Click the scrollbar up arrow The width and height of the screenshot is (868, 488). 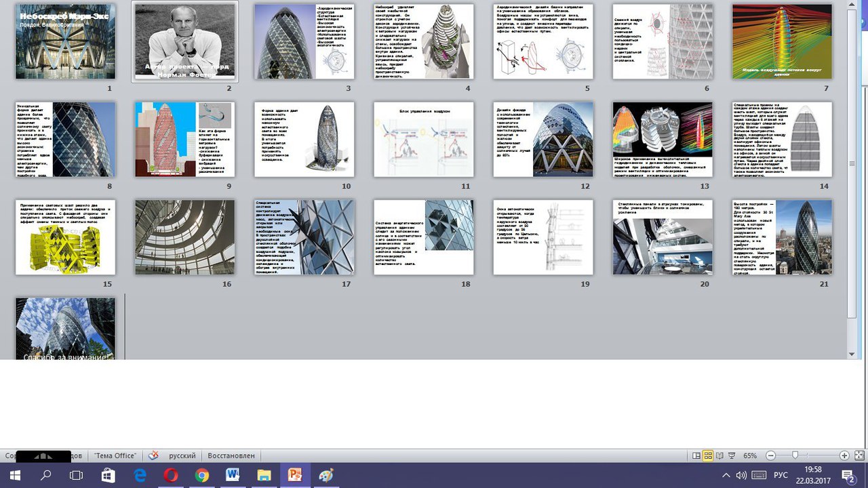tap(852, 6)
